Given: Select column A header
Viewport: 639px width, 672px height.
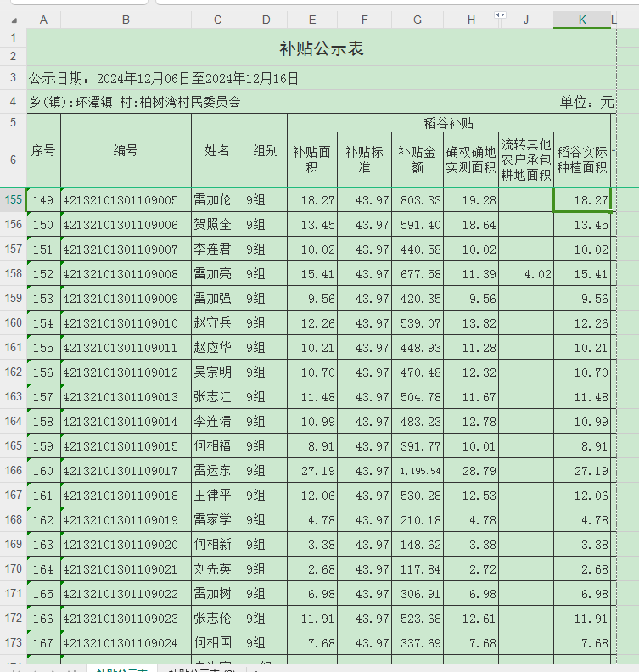Looking at the screenshot, I should (43, 20).
